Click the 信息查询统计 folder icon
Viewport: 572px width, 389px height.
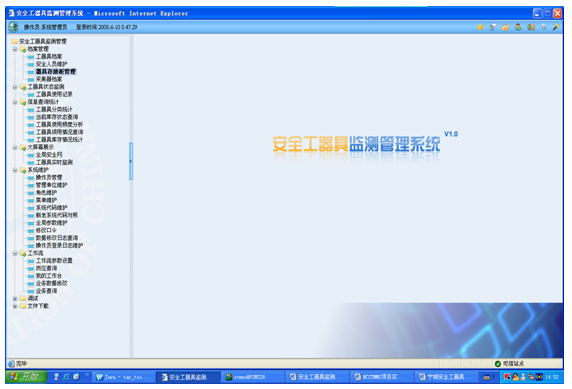click(23, 102)
